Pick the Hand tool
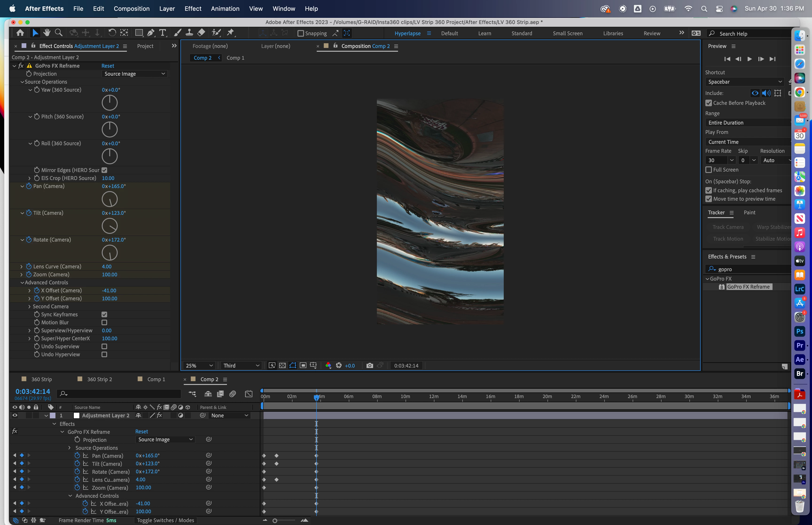 [x=47, y=33]
